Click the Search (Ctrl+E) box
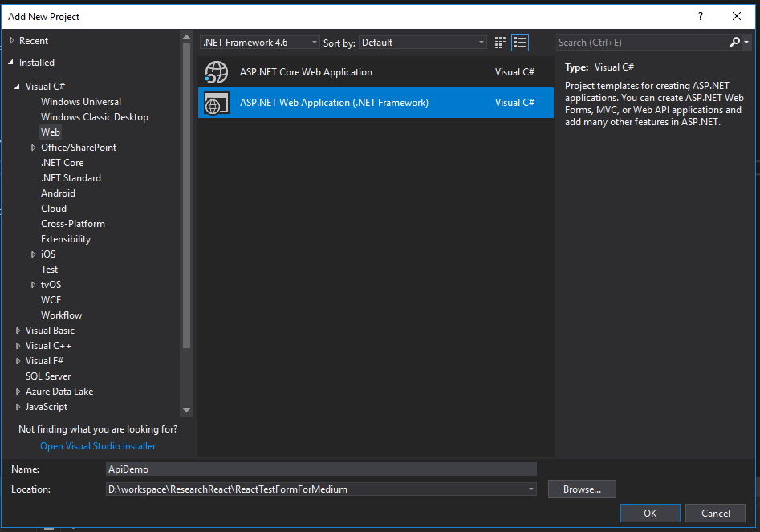Viewport: 760px width, 532px height. (642, 43)
